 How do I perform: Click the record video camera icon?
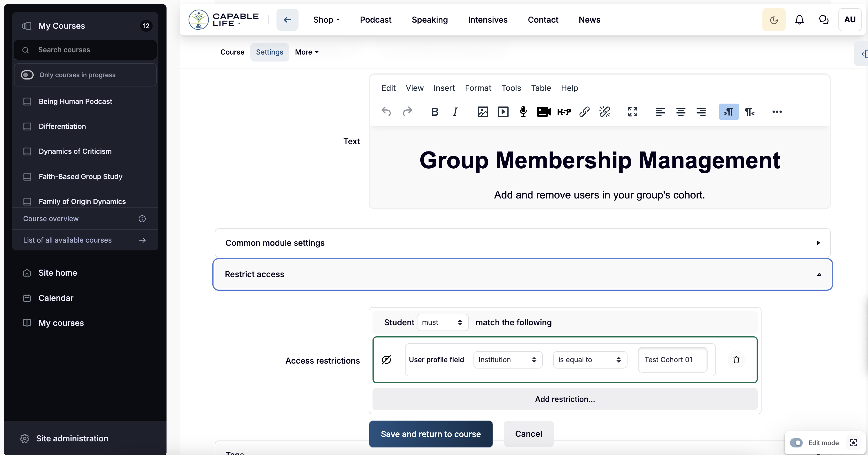click(x=543, y=111)
